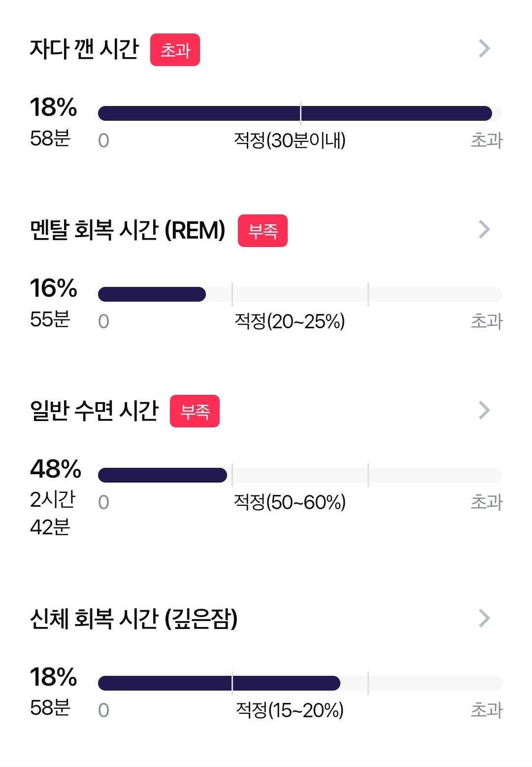Viewport: 532px width, 767px height.
Task: Tap the 부족 badge beside REM title
Action: 263,231
